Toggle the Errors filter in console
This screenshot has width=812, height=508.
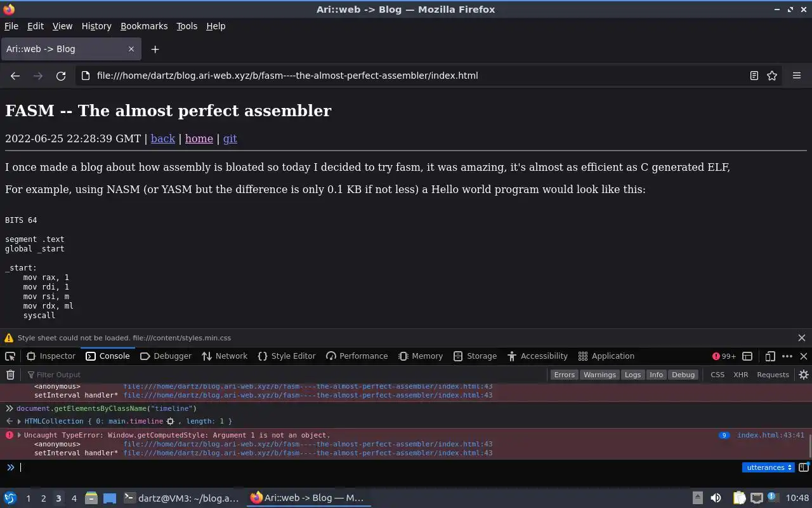point(564,375)
